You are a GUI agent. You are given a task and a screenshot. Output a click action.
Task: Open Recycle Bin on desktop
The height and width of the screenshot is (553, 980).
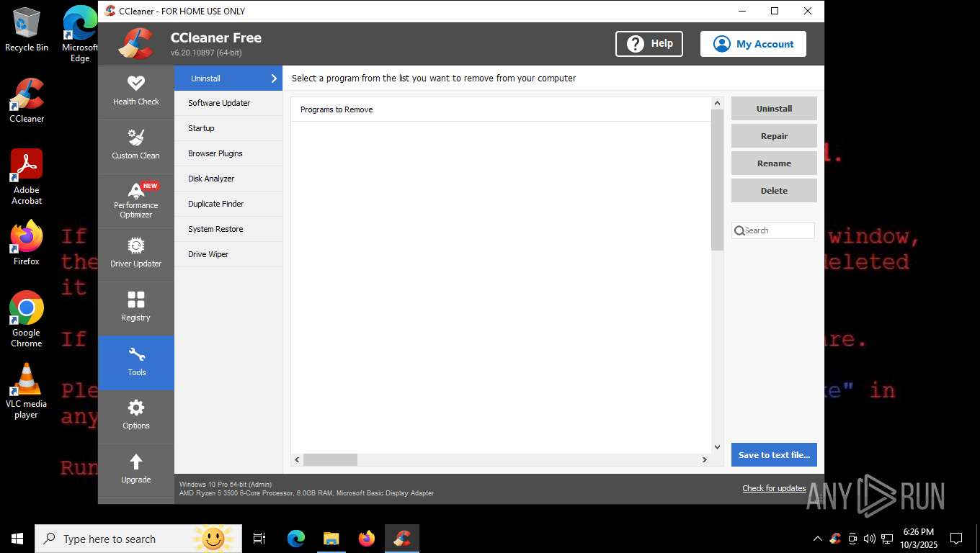coord(27,30)
